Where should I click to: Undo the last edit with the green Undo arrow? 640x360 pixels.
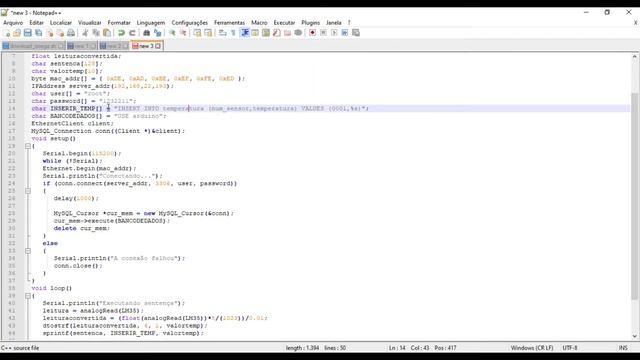(x=121, y=33)
